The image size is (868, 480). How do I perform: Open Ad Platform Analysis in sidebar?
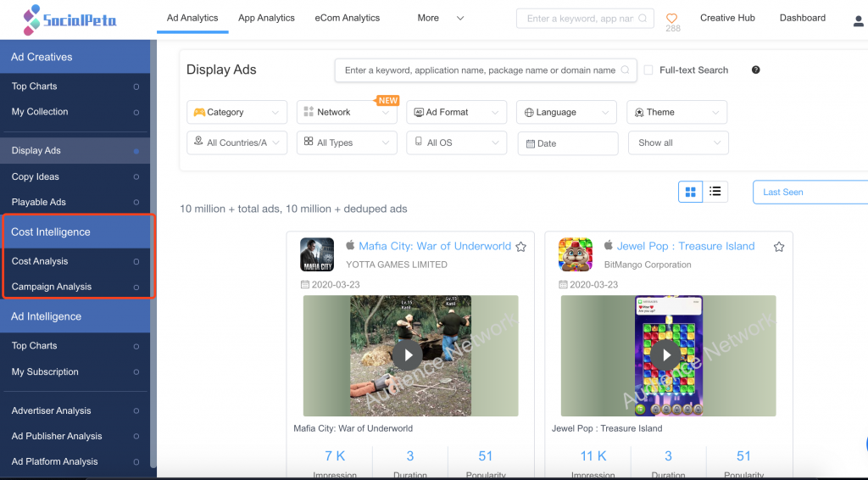click(x=75, y=461)
